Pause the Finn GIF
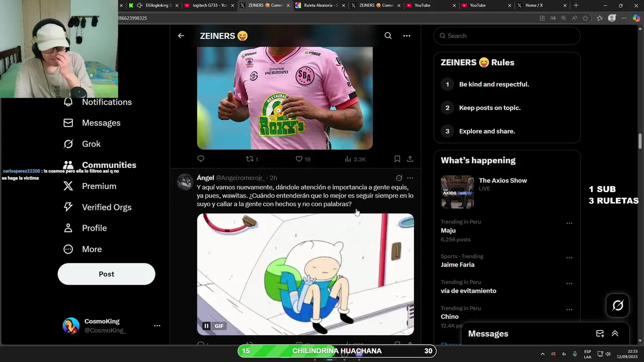This screenshot has height=362, width=644. click(206, 326)
